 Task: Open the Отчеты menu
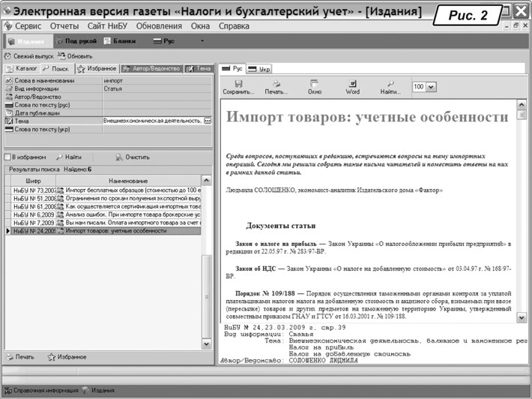pos(64,26)
